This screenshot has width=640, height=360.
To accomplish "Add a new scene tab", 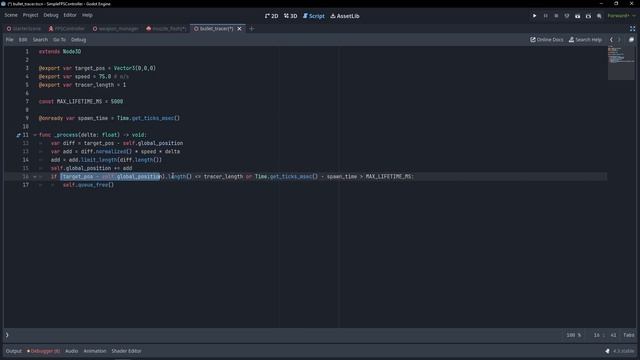I will click(x=251, y=29).
